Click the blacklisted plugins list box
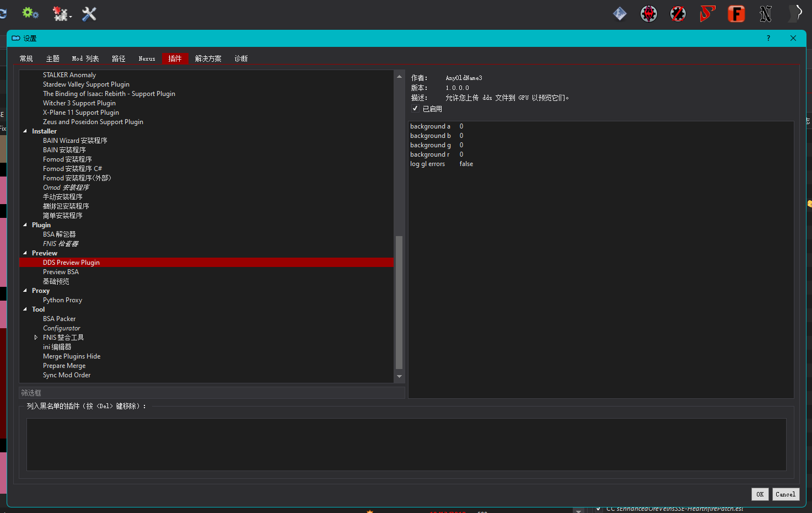This screenshot has height=513, width=812. [406, 445]
